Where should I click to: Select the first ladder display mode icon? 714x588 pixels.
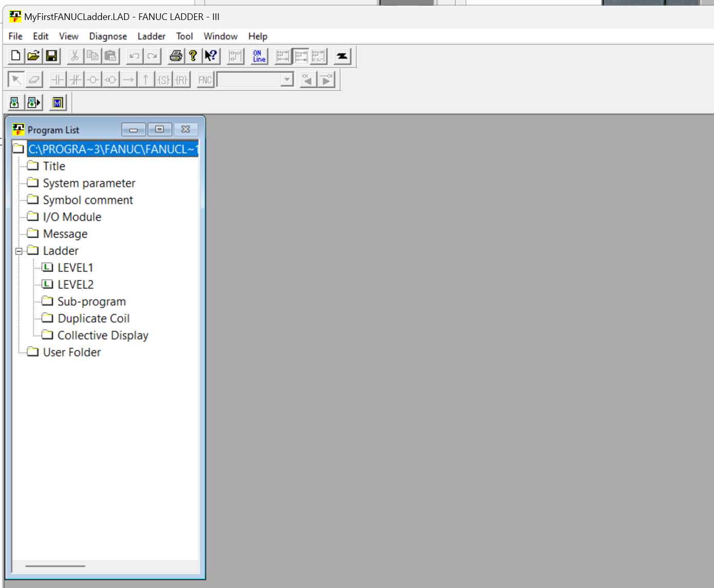(283, 56)
